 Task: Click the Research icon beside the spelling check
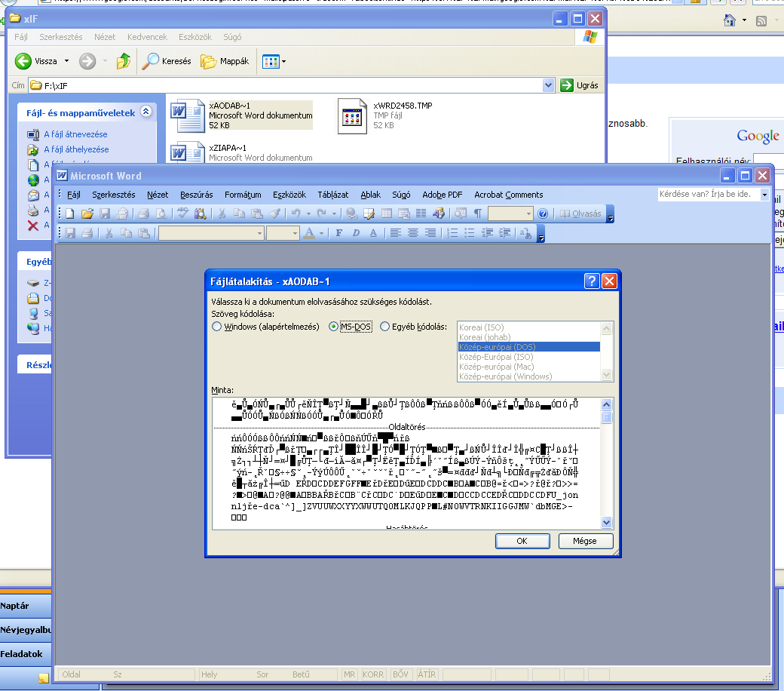click(200, 213)
